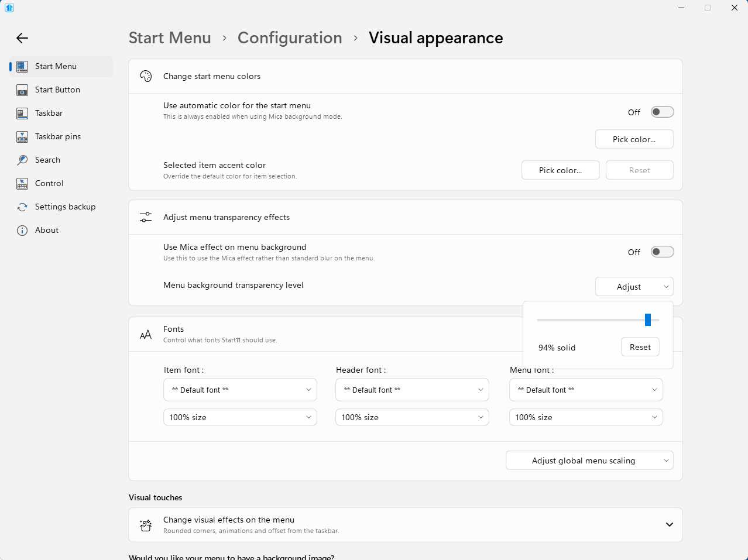
Task: Click Reset in transparency popup
Action: click(640, 347)
